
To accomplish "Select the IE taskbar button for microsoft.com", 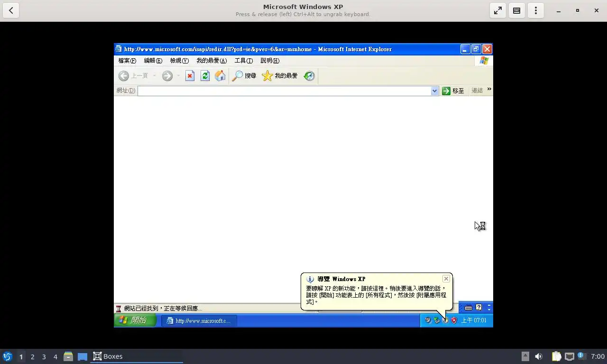I will click(199, 321).
